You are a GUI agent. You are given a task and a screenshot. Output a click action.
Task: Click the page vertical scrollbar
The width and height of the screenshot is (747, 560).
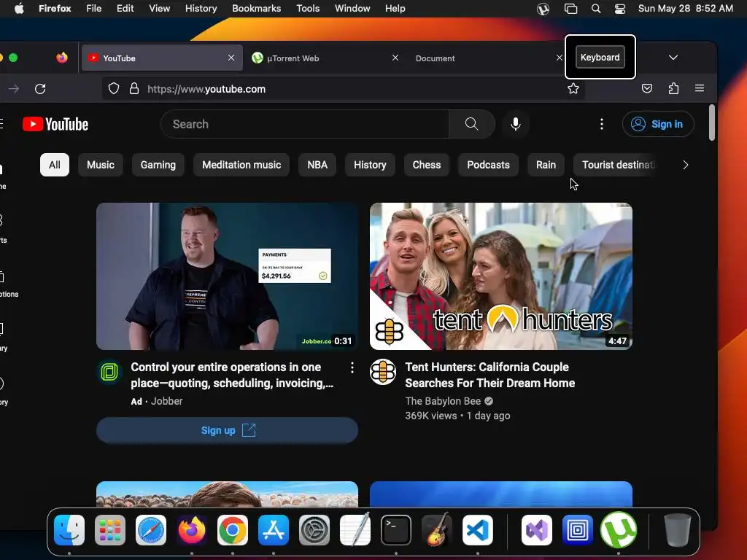[x=712, y=122]
